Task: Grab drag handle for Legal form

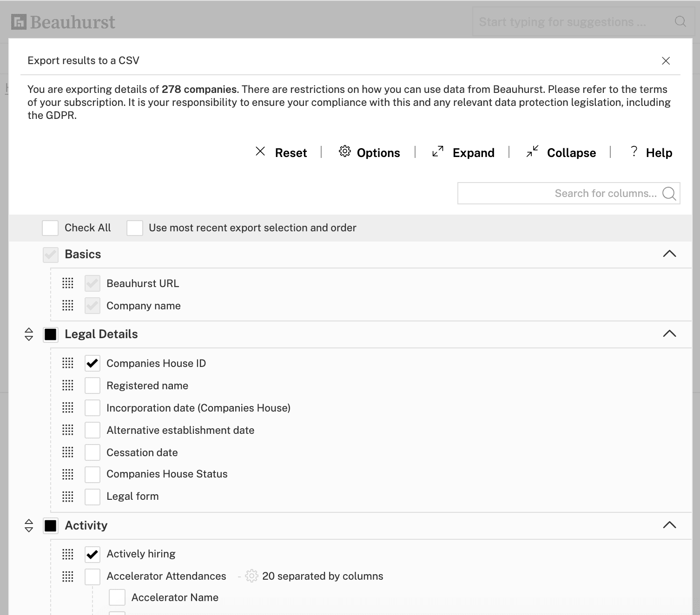Action: coord(68,497)
